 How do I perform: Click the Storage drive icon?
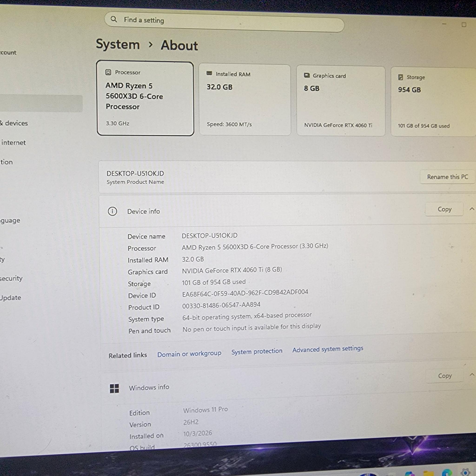coord(401,77)
